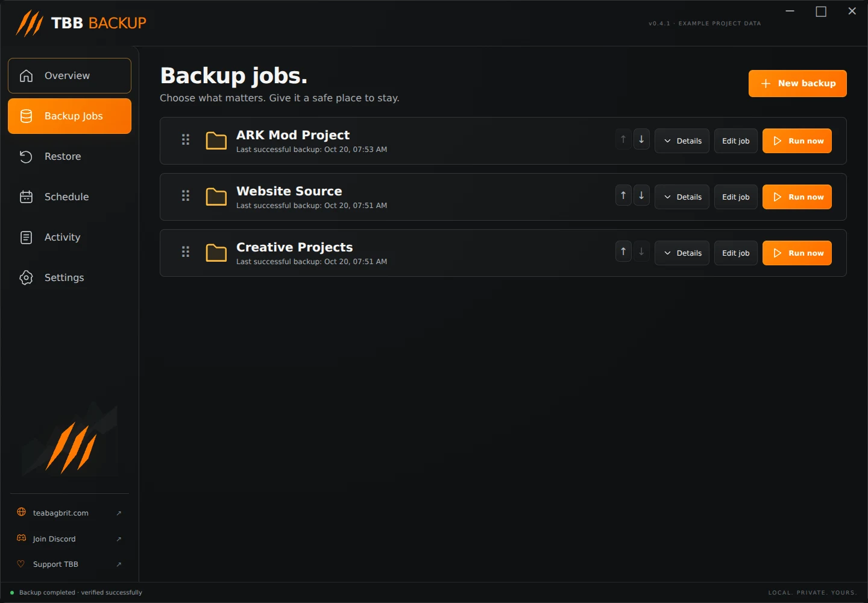868x603 pixels.
Task: Click the "Backup completed" status message
Action: click(x=81, y=593)
